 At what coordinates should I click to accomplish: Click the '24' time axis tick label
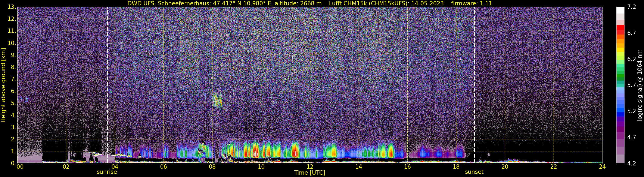pyautogui.click(x=602, y=167)
